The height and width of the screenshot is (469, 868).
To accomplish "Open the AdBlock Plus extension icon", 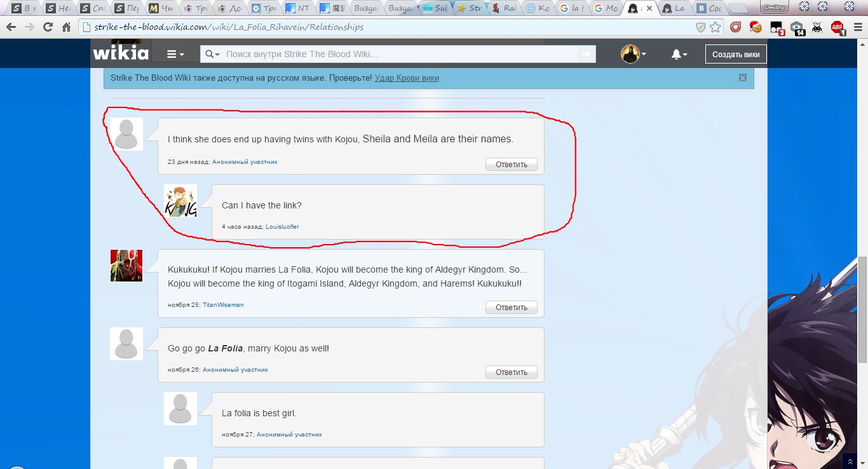I will coord(837,27).
